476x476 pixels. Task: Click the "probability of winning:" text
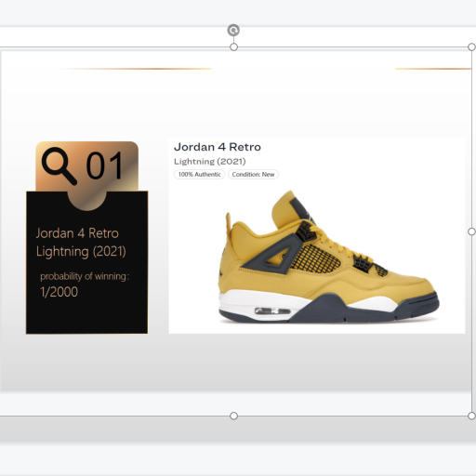click(85, 276)
